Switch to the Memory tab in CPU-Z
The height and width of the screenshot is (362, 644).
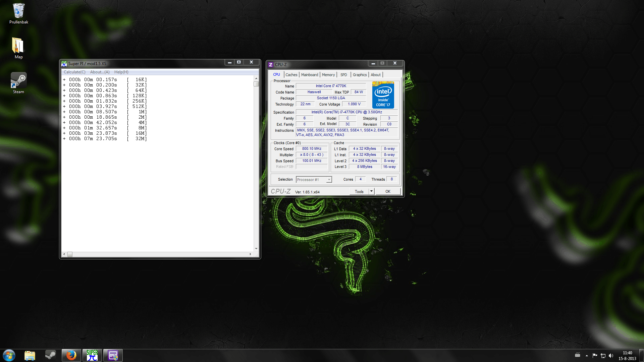pos(328,75)
